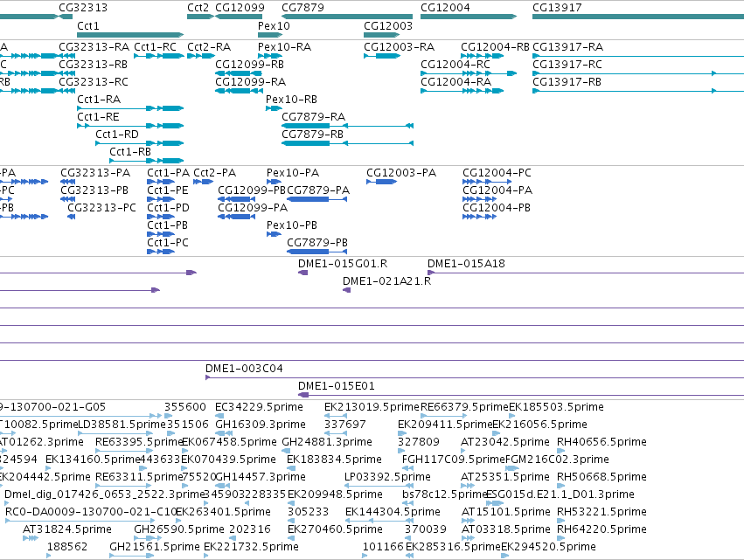This screenshot has height=560, width=744.
Task: Select transcript Cct1-RE
Action: pyautogui.click(x=130, y=126)
